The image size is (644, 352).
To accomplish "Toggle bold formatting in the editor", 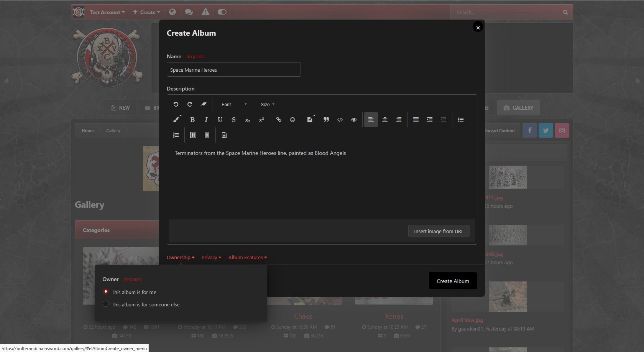I will [192, 120].
